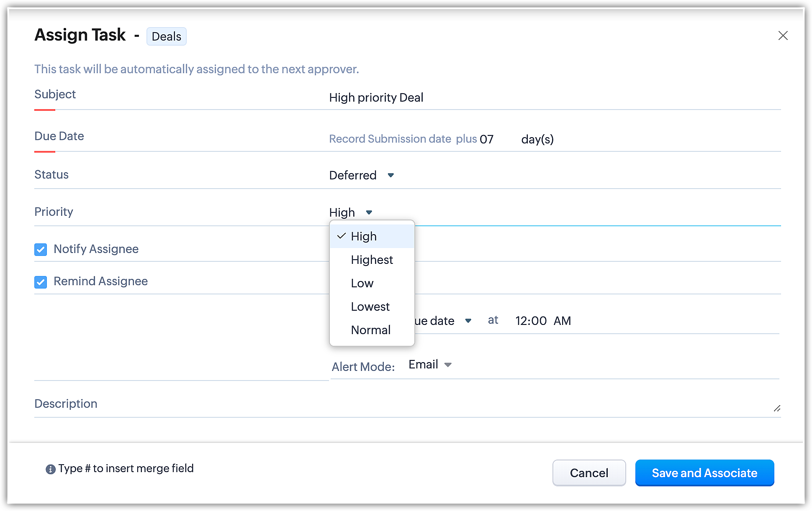Toggle the Notify Assignee checkbox

pos(41,250)
